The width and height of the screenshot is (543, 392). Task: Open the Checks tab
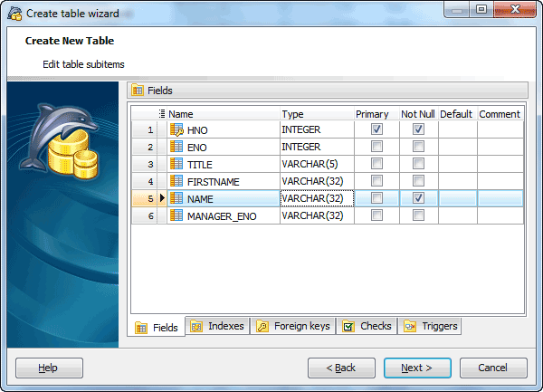point(367,326)
